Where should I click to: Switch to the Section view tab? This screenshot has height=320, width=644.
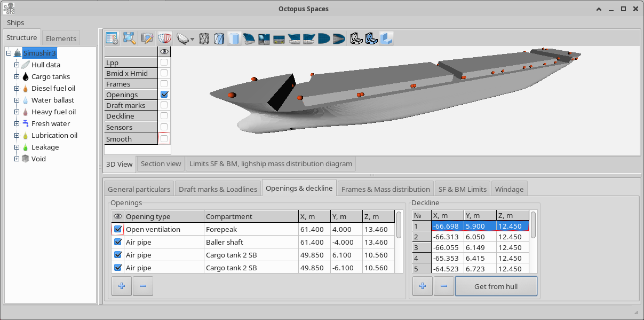pos(161,163)
